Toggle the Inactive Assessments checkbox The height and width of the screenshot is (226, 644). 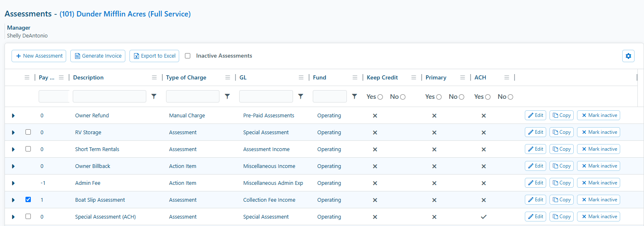(x=188, y=56)
